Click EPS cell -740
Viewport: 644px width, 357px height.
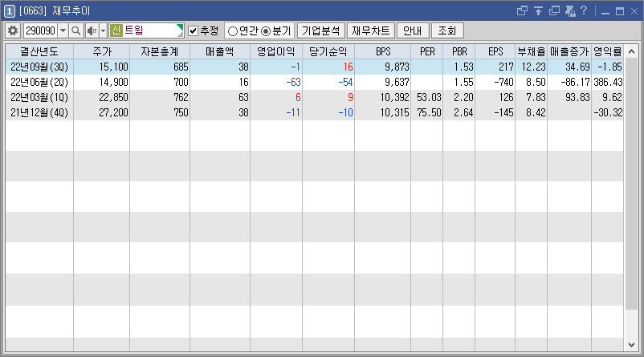pos(495,82)
